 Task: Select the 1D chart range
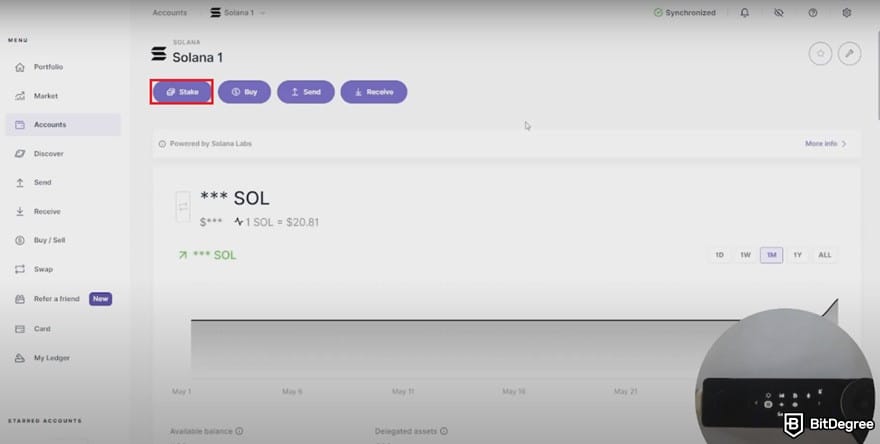719,255
